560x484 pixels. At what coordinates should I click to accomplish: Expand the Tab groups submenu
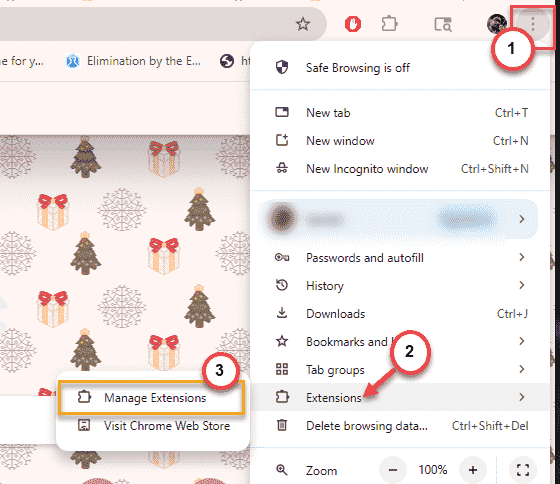[x=400, y=369]
